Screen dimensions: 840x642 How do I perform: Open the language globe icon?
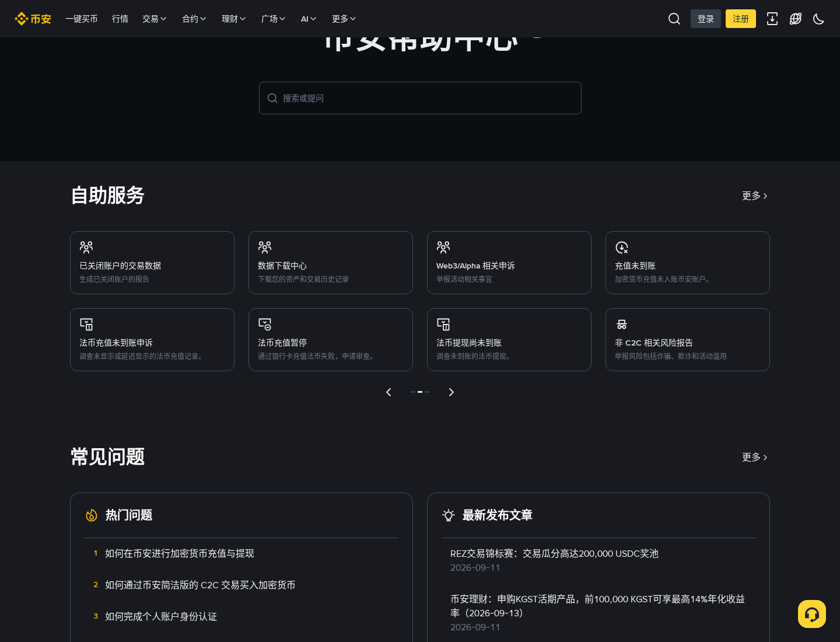pyautogui.click(x=796, y=19)
